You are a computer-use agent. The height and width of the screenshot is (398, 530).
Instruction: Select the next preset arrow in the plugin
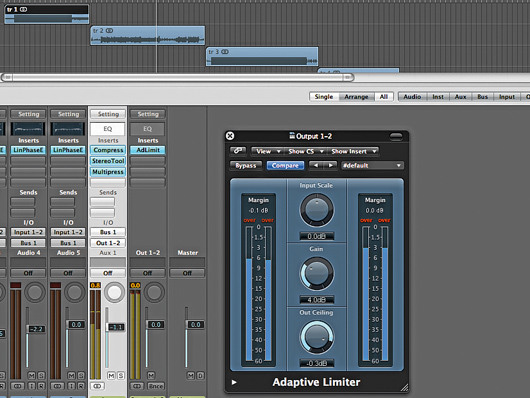330,165
